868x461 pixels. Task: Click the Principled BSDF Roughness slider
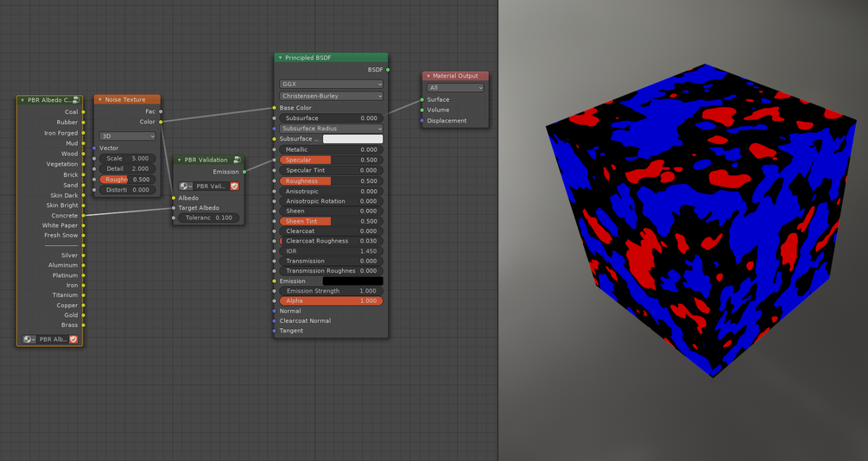point(331,181)
